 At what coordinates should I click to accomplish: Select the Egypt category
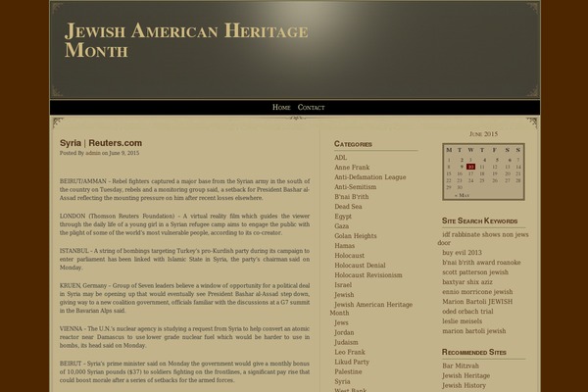tap(343, 217)
